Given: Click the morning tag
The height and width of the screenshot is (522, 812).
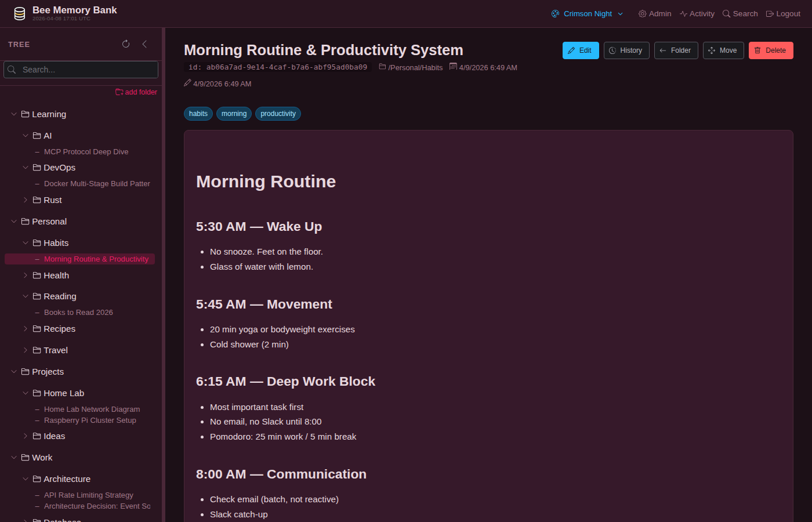Looking at the screenshot, I should coord(234,114).
